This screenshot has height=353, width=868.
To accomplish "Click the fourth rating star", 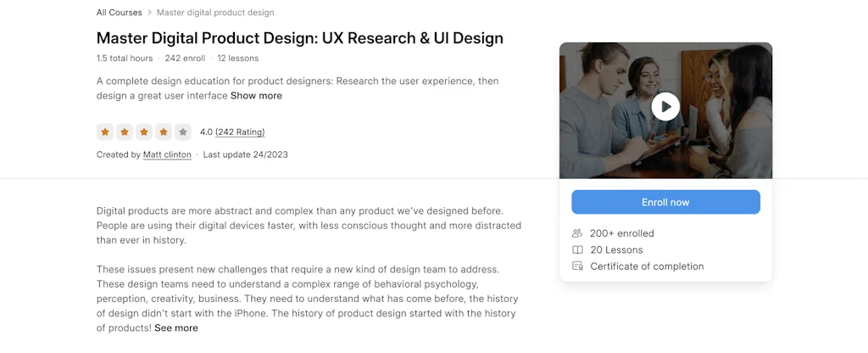I will [x=164, y=132].
